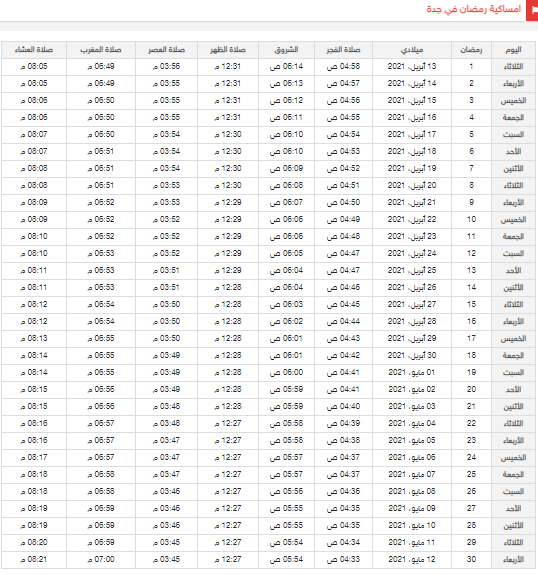Click the صلاة العصر column header

tap(166, 50)
